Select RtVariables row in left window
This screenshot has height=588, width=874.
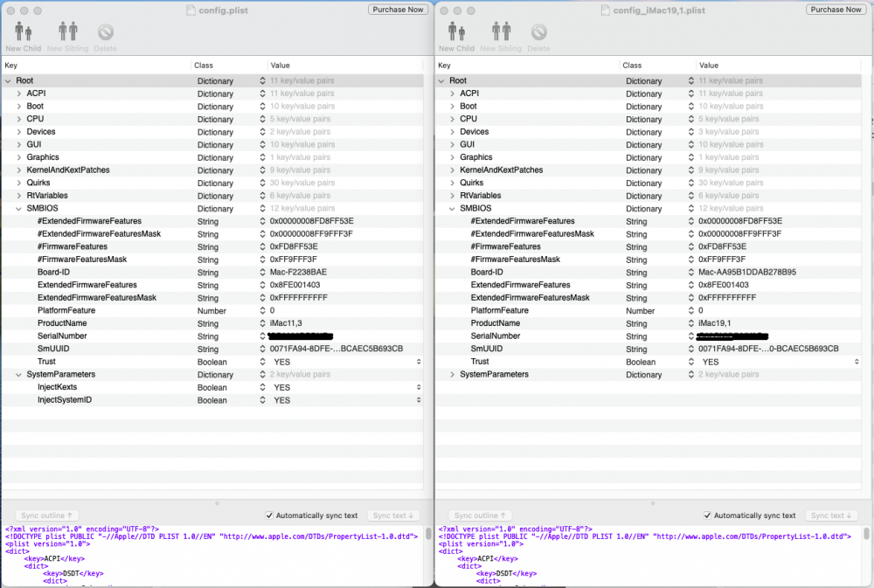pyautogui.click(x=212, y=196)
